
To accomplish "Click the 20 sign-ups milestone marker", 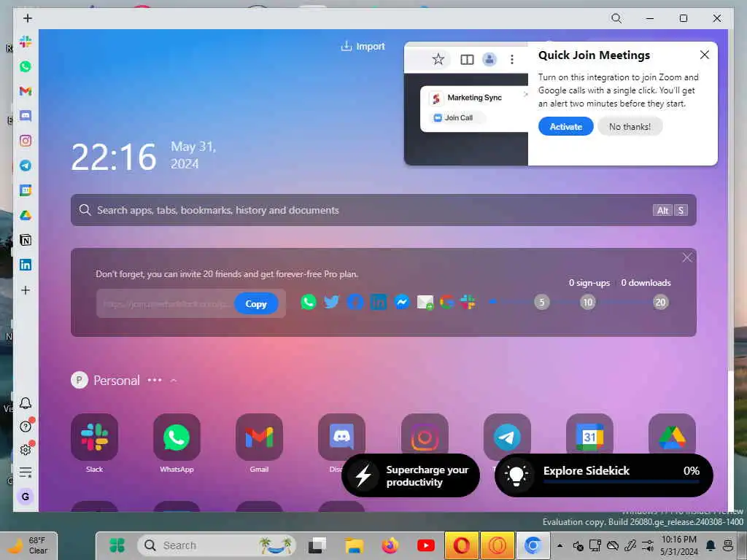I will (x=660, y=302).
